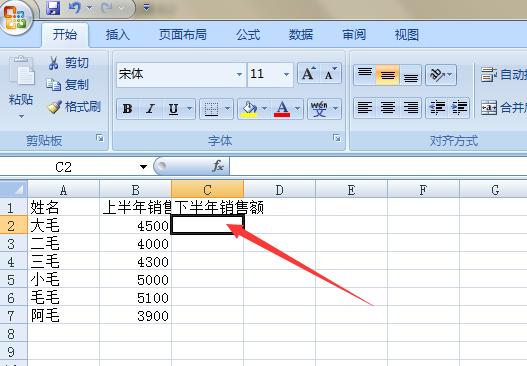This screenshot has height=366, width=527.
Task: Toggle align text right
Action: 411,108
